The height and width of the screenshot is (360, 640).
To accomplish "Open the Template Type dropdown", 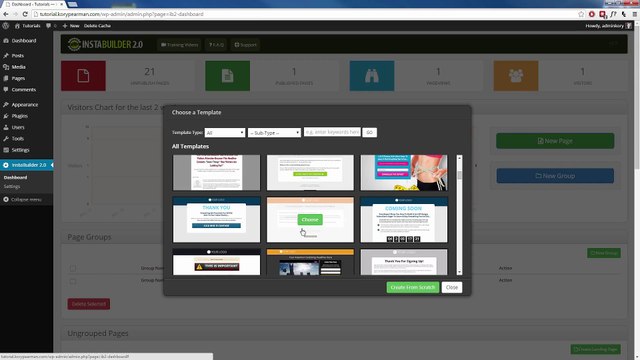I will (x=225, y=133).
